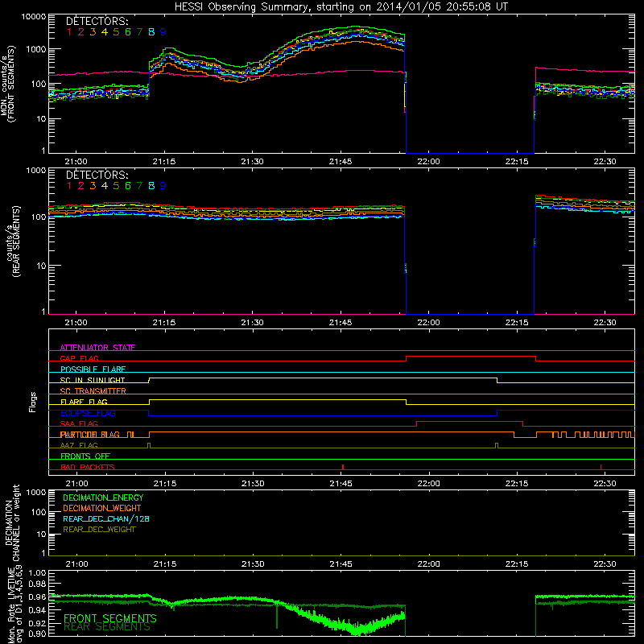Screen dimensions: 644x644
Task: Click DETECTORS: label in rear segments plot
Action: click(x=97, y=175)
